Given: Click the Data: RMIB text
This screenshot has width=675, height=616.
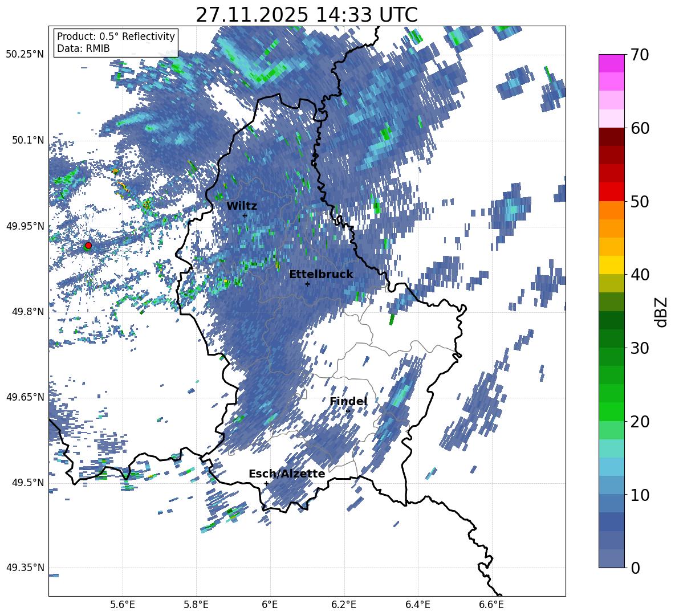Looking at the screenshot, I should coord(83,48).
